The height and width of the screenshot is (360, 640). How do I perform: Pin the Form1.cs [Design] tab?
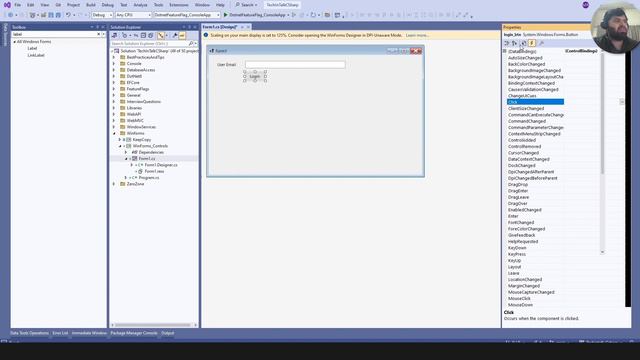(x=242, y=27)
